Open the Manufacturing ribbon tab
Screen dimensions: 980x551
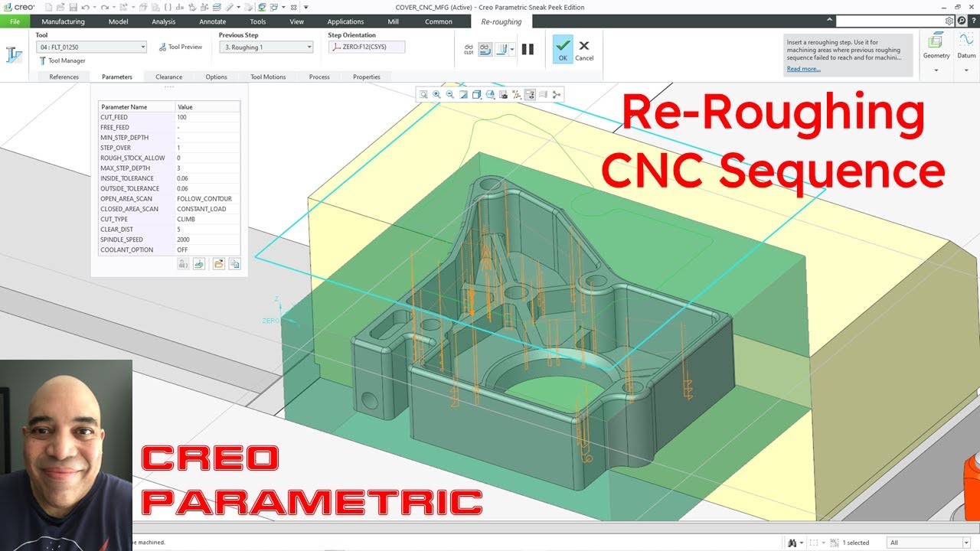tap(63, 21)
